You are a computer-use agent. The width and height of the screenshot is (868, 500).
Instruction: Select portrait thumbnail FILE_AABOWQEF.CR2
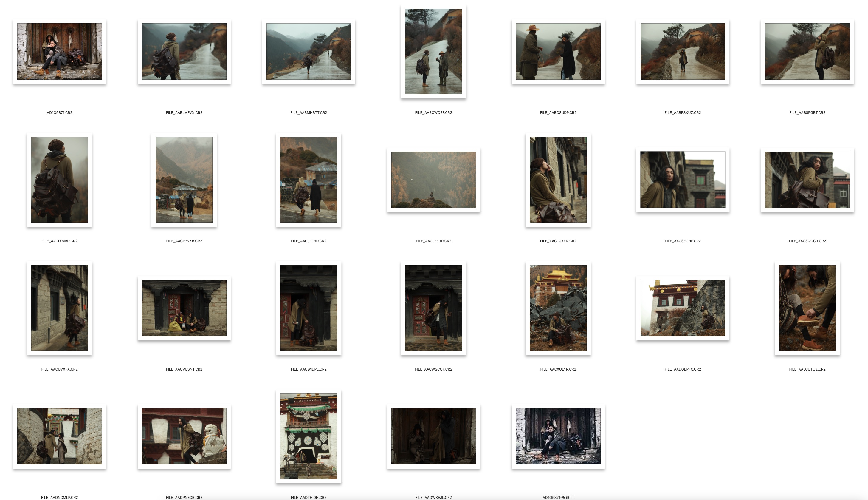(x=433, y=52)
